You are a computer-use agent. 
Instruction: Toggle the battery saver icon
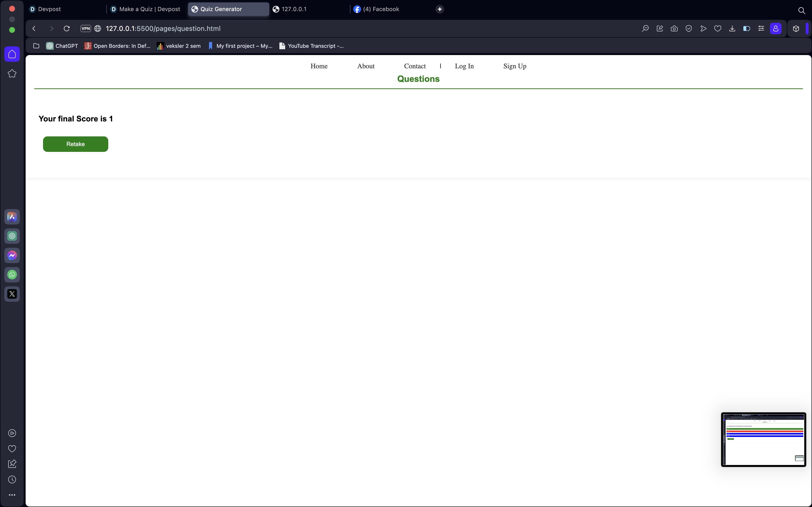(747, 28)
